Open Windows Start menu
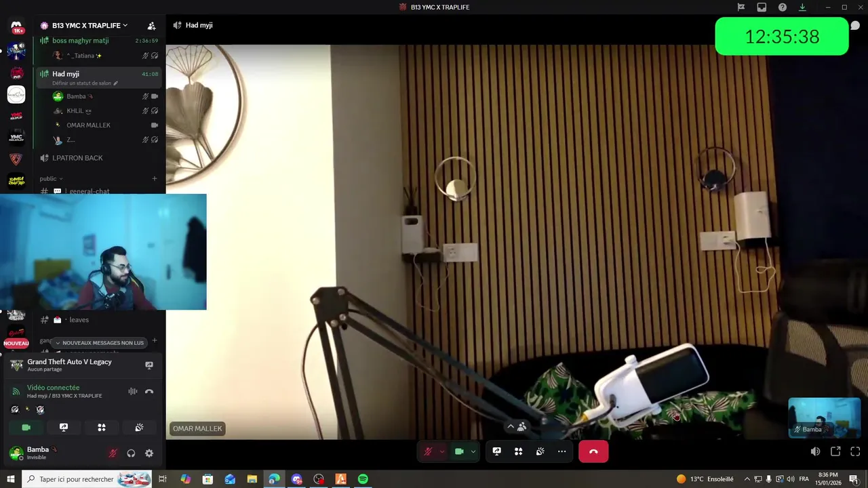This screenshot has width=868, height=488. pyautogui.click(x=10, y=479)
